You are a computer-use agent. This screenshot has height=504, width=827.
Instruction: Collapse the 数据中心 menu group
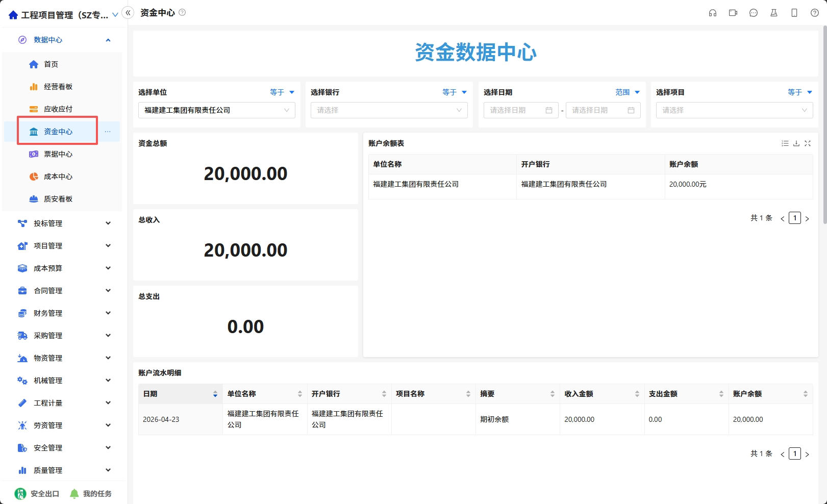click(x=108, y=40)
